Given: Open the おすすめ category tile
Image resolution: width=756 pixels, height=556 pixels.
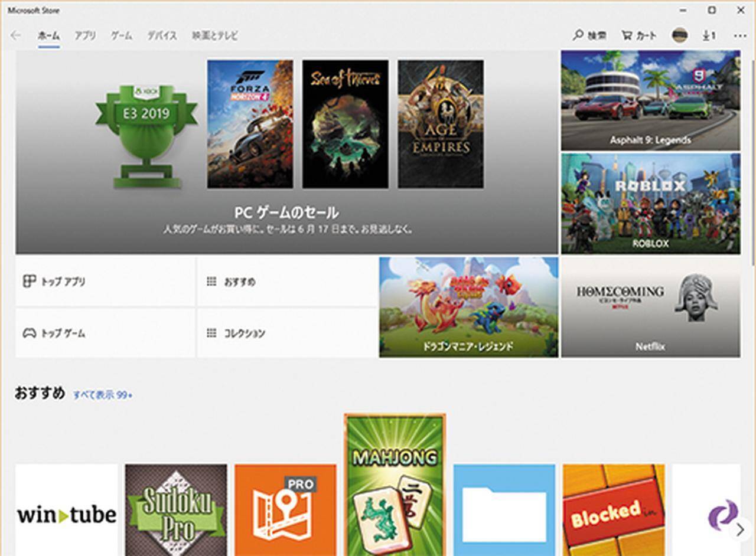Looking at the screenshot, I should tap(287, 282).
